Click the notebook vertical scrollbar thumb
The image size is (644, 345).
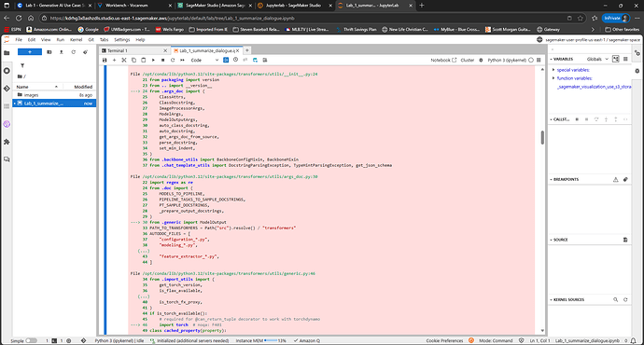(x=542, y=138)
